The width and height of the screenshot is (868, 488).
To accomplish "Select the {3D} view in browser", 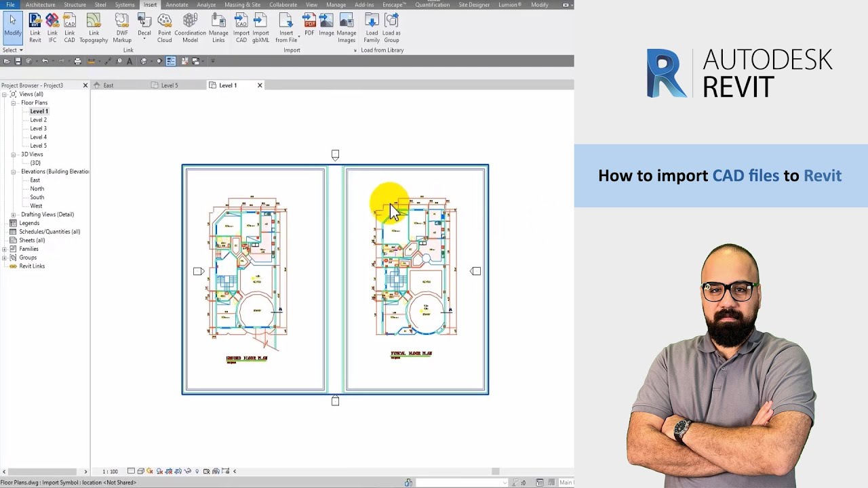I will 35,163.
